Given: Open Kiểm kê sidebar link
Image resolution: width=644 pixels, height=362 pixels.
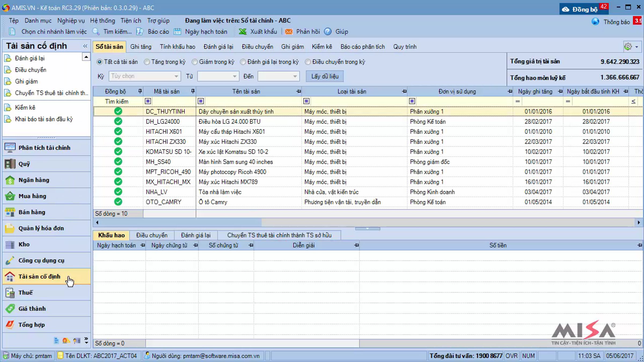Looking at the screenshot, I should 25,107.
